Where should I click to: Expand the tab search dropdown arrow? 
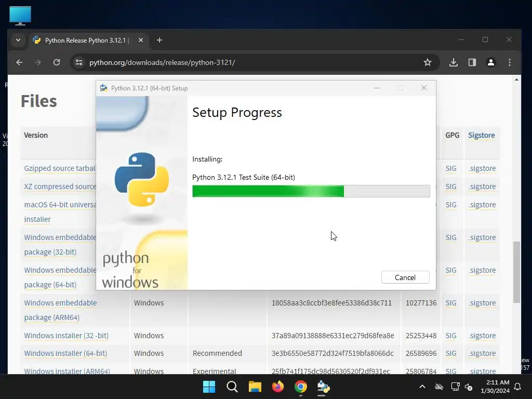[x=18, y=40]
